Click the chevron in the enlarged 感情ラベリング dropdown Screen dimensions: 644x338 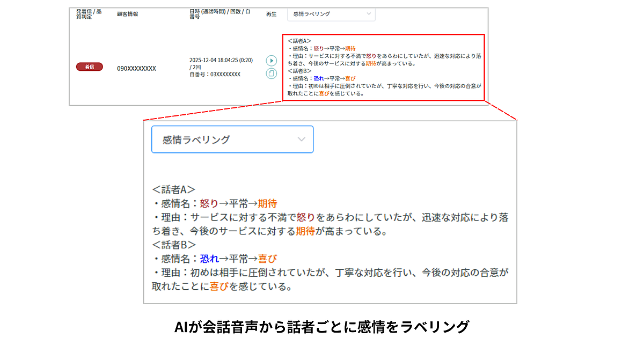coord(302,139)
